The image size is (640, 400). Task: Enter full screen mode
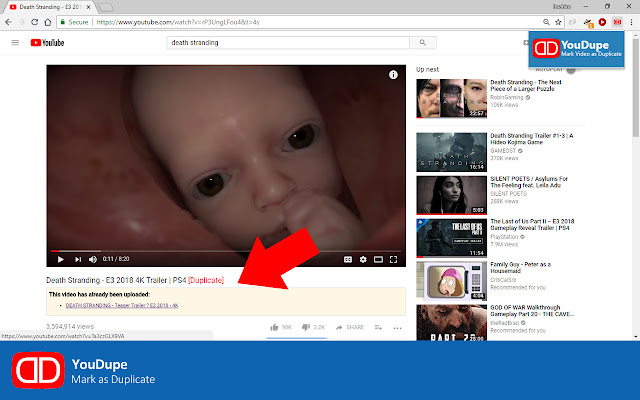click(x=393, y=259)
